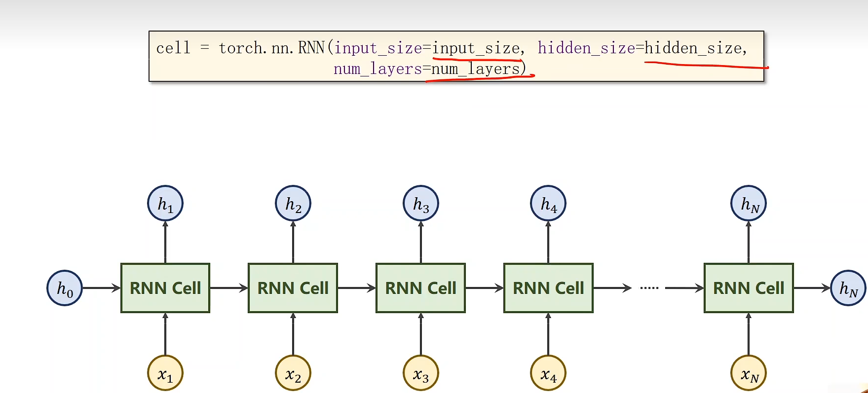Click the RNN Cell box fed by x3

(421, 288)
